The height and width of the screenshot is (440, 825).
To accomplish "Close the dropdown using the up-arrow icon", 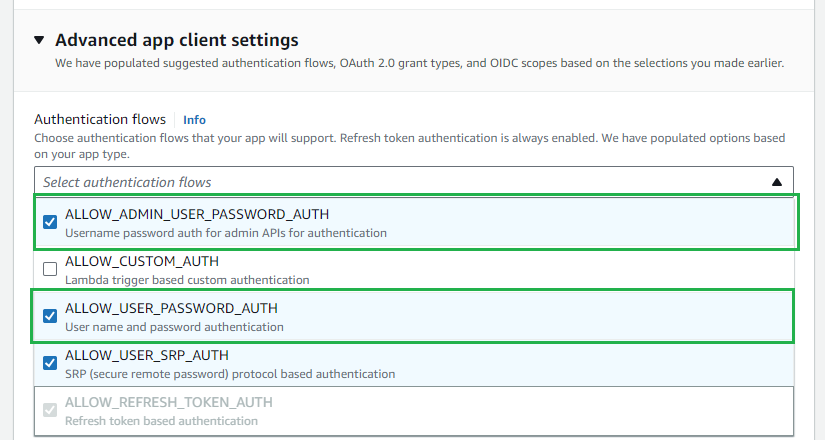I will click(777, 182).
